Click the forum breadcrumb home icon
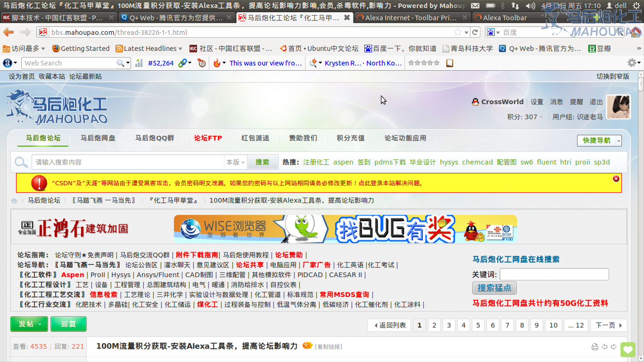Screen dimensions: 644x362 pyautogui.click(x=14, y=200)
